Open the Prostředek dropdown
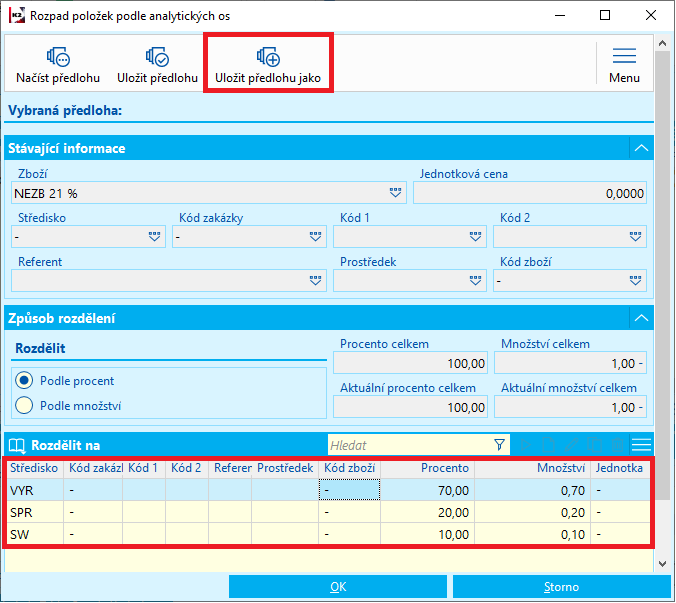 tap(476, 281)
